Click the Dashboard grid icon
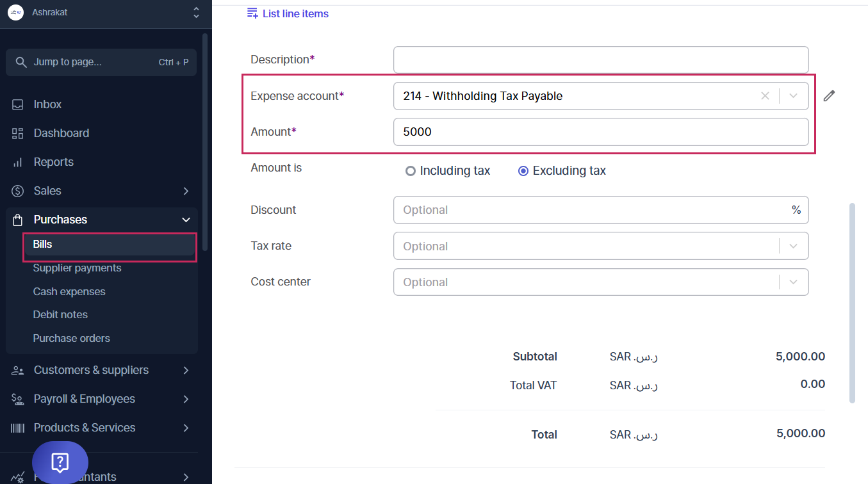The height and width of the screenshot is (484, 868). tap(18, 133)
